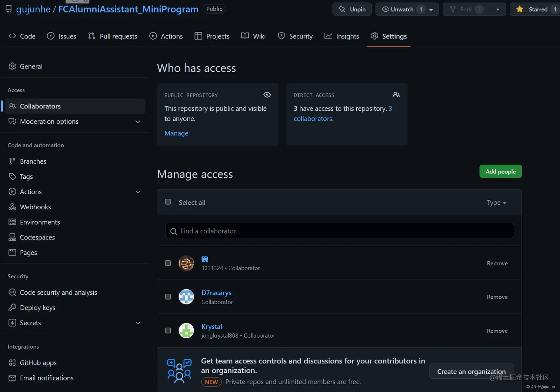Open the Insights tab
The width and height of the screenshot is (560, 392).
click(342, 36)
